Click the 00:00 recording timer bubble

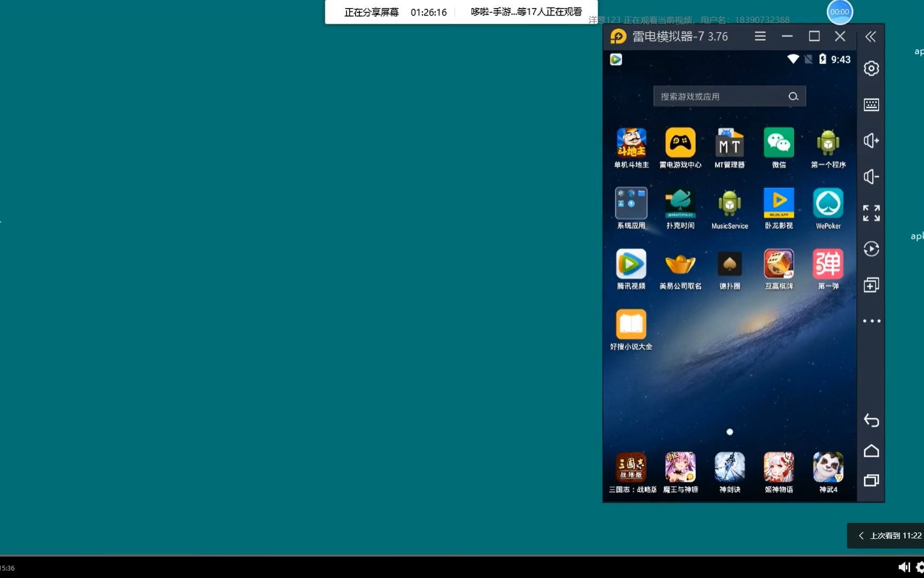pyautogui.click(x=840, y=12)
